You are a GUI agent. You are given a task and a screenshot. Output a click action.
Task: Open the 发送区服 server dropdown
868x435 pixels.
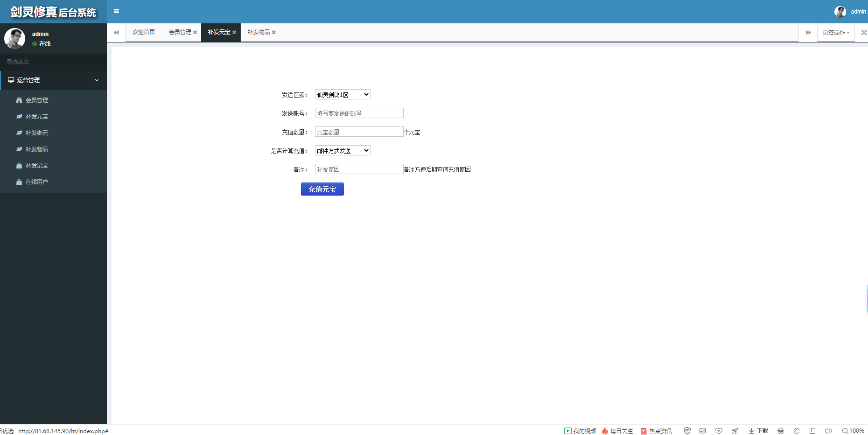click(343, 95)
